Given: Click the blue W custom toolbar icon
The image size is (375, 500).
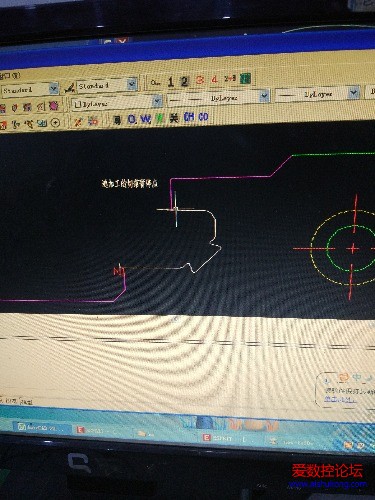Looking at the screenshot, I should coord(145,119).
